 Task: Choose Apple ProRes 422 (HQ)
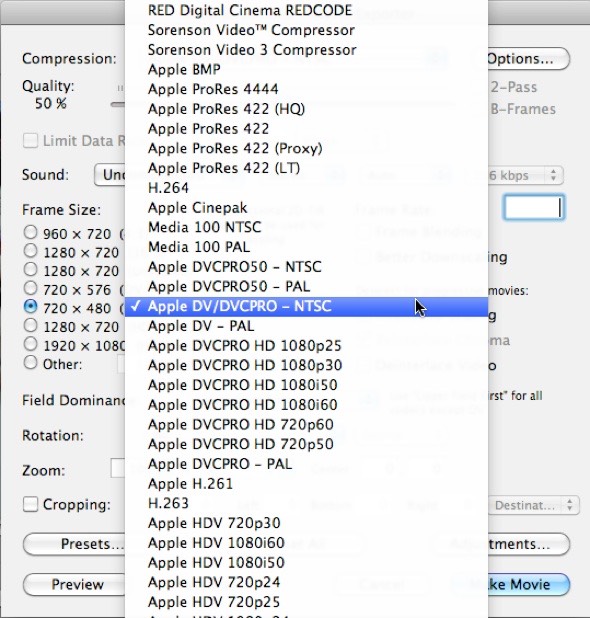coord(306,109)
